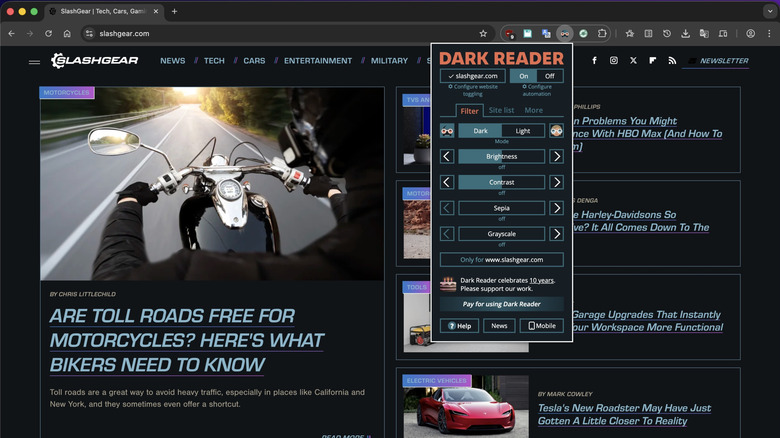The image size is (780, 438).
Task: Open browser history clock icon
Action: tap(667, 34)
